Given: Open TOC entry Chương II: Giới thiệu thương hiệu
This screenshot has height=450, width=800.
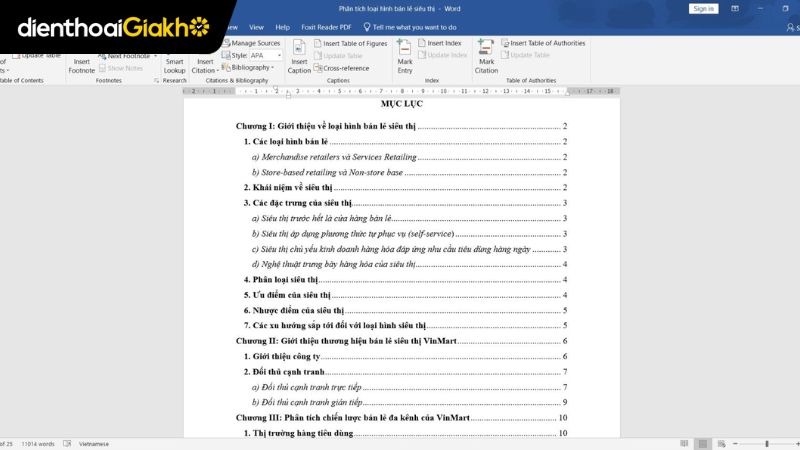Looking at the screenshot, I should tap(402, 341).
